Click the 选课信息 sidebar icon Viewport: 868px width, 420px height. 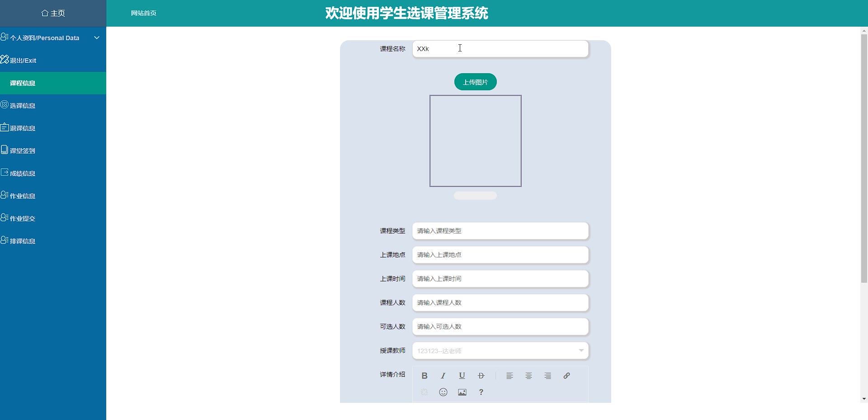pos(5,104)
